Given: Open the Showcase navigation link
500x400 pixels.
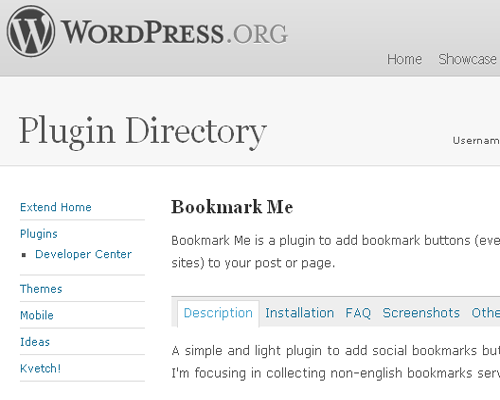Looking at the screenshot, I should click(x=467, y=59).
